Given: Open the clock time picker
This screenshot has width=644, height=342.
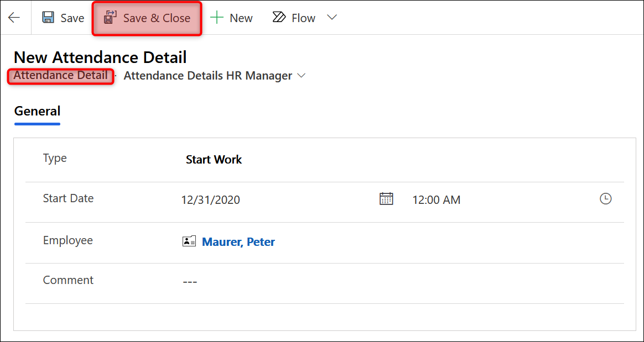Looking at the screenshot, I should 606,199.
